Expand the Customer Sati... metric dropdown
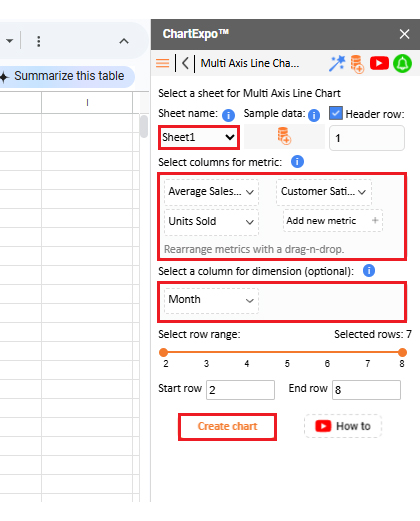This screenshot has width=420, height=521. pyautogui.click(x=324, y=192)
